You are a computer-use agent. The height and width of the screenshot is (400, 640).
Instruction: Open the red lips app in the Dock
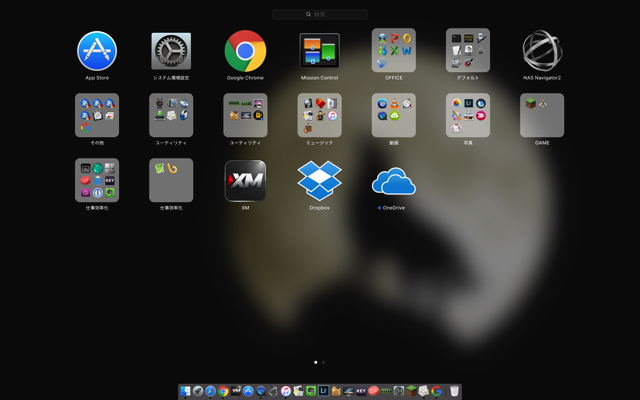pyautogui.click(x=373, y=391)
